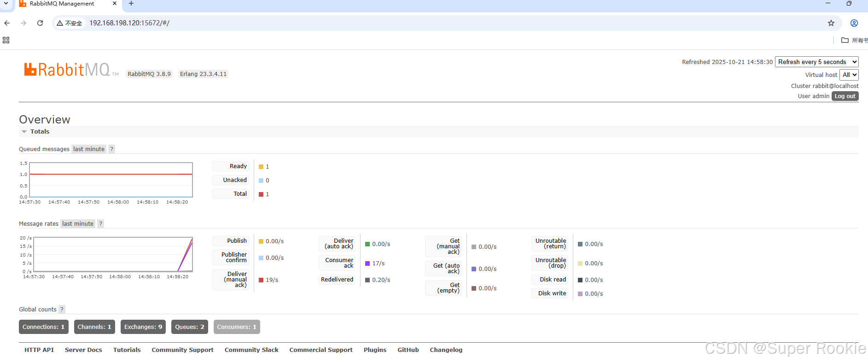
Task: Click Queued messages help question mark
Action: (x=111, y=149)
